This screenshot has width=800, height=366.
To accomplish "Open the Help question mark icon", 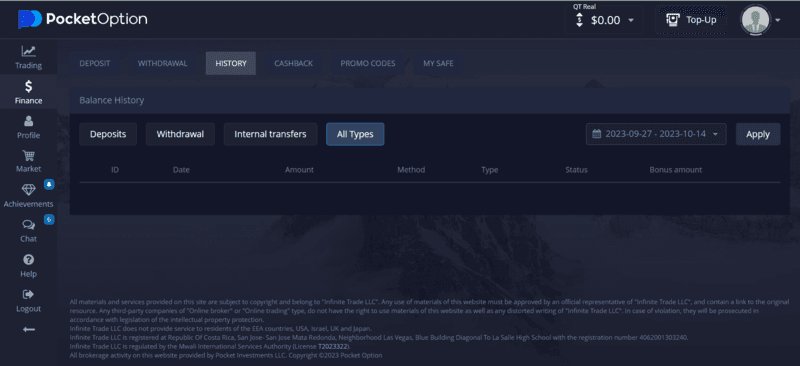I will click(29, 260).
